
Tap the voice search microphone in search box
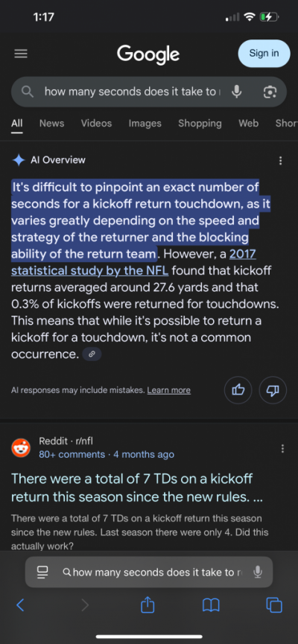pos(236,92)
